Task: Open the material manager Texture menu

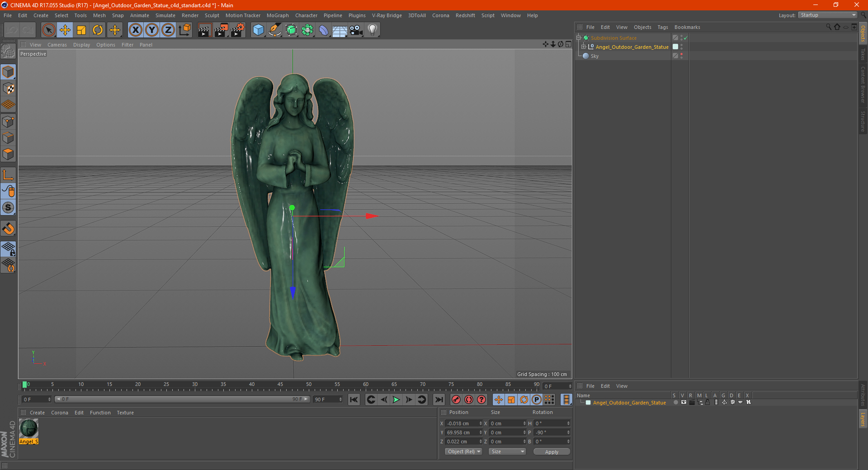Action: pyautogui.click(x=125, y=413)
